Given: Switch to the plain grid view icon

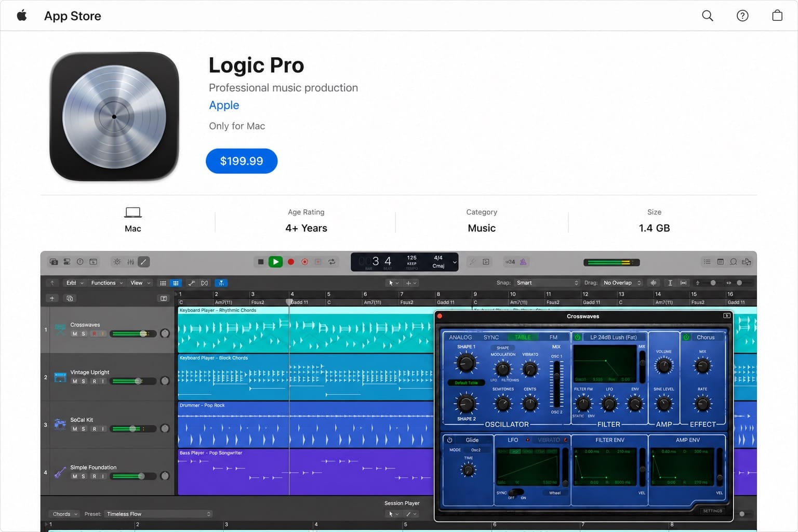Looking at the screenshot, I should tap(163, 283).
